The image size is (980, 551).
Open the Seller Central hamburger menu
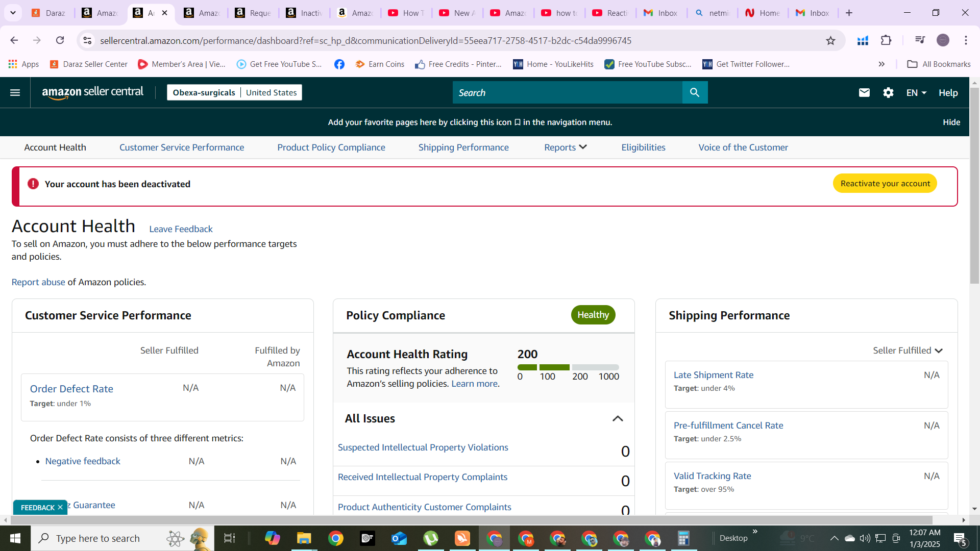(x=15, y=92)
